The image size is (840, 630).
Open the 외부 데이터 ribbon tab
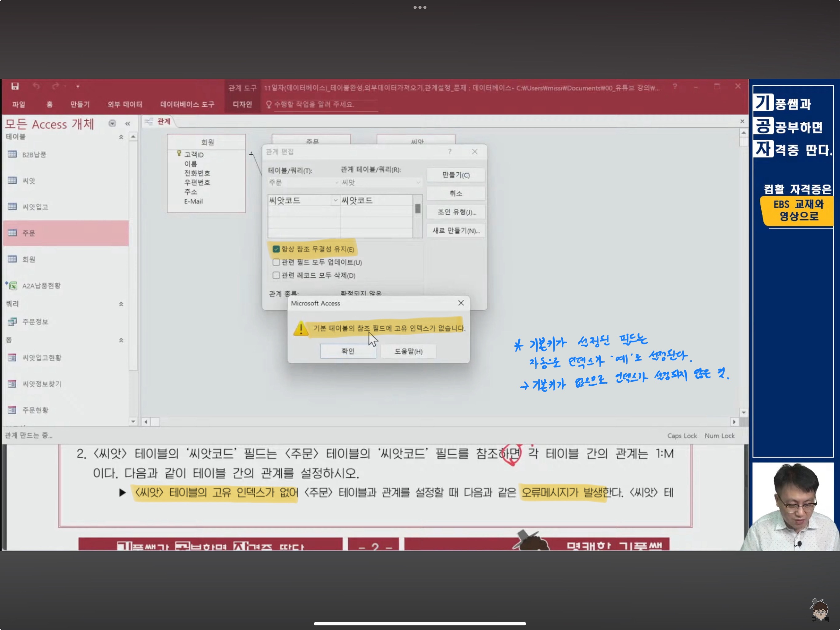pyautogui.click(x=125, y=105)
